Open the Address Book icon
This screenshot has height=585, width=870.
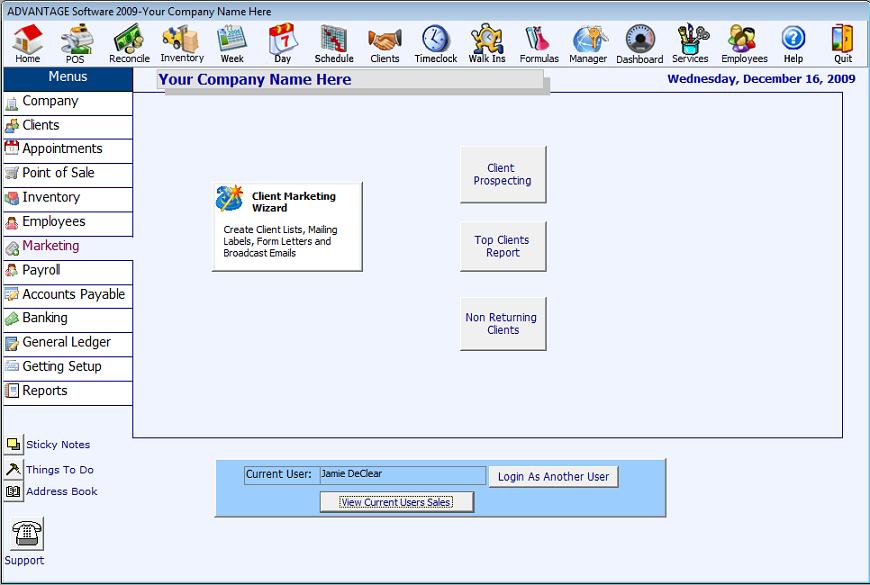coord(13,492)
